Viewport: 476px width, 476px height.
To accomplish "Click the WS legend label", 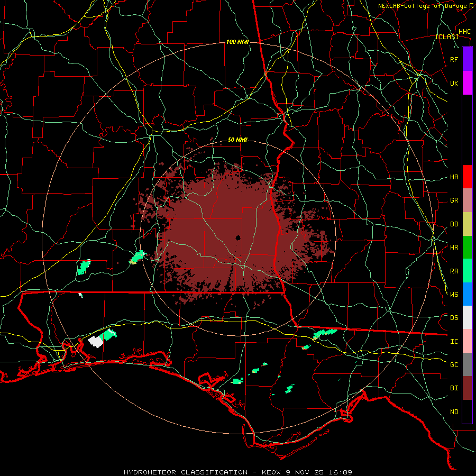I will coord(454,294).
